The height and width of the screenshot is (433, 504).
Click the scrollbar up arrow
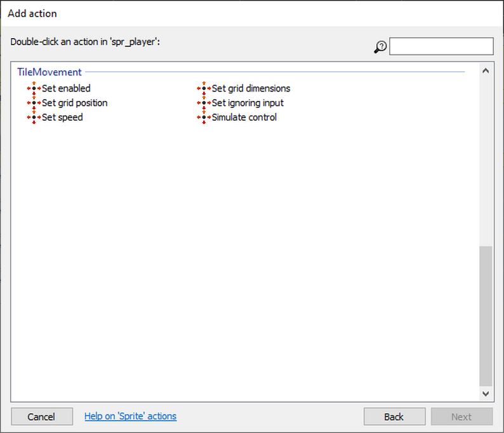click(x=486, y=70)
